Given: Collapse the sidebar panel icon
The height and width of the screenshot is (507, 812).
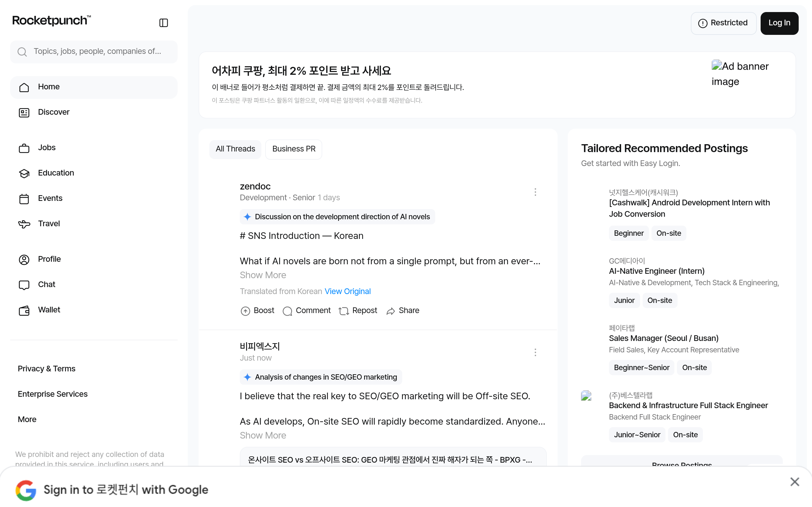Looking at the screenshot, I should [163, 23].
